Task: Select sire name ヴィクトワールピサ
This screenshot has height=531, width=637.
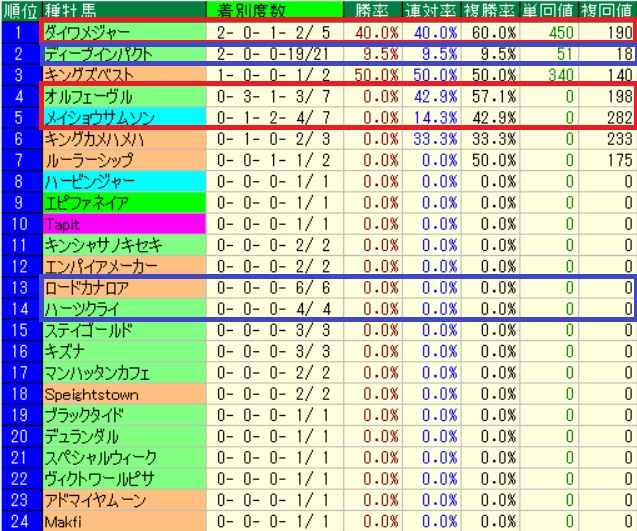Action: click(100, 479)
